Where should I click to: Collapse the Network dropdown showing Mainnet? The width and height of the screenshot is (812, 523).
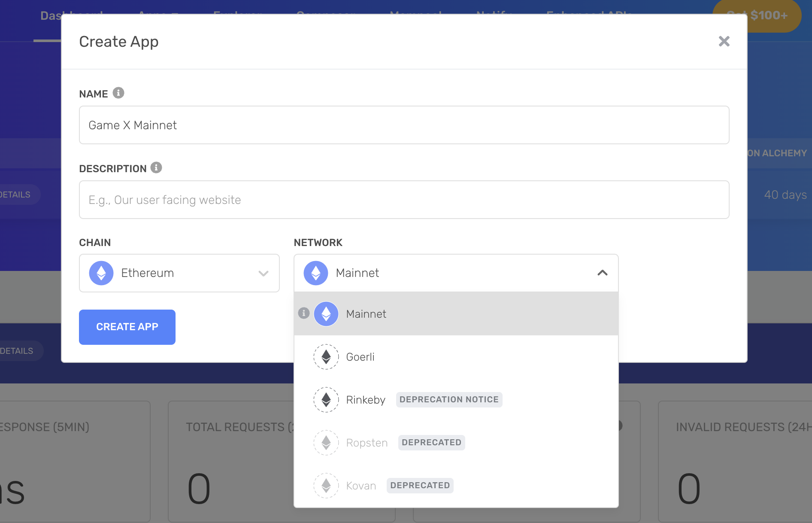click(456, 273)
